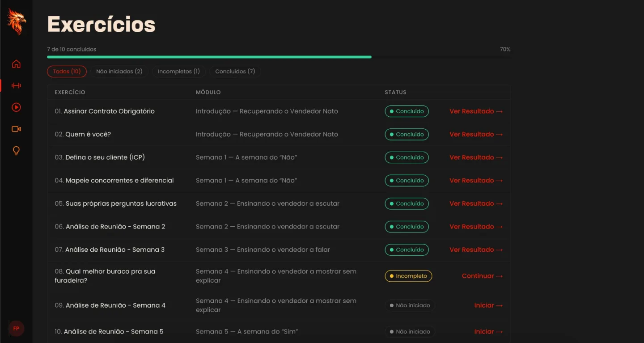The image size is (644, 343).
Task: Click Continuar for the furadeira exercise
Action: (x=482, y=276)
